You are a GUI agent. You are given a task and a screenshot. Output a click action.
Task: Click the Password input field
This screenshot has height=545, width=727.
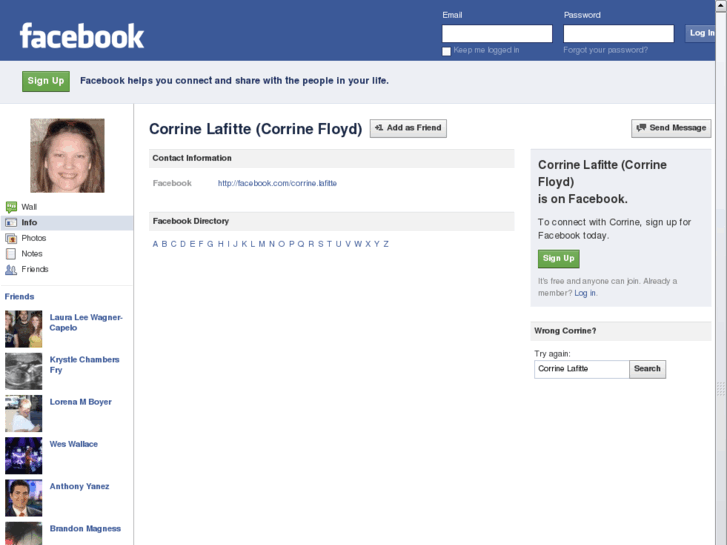(x=619, y=33)
